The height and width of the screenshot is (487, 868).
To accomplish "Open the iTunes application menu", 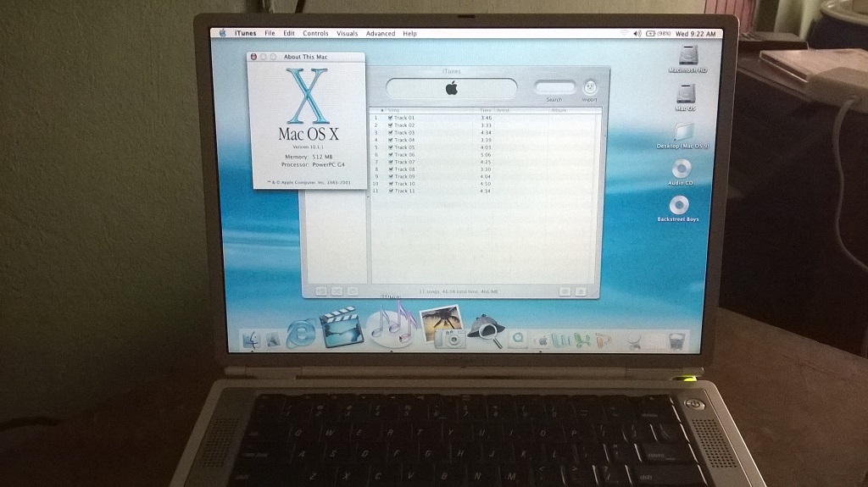I will tap(245, 33).
